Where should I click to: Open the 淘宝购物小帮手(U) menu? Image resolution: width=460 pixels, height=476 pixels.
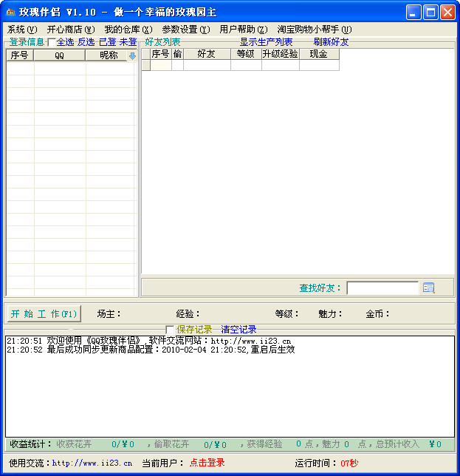click(x=315, y=30)
